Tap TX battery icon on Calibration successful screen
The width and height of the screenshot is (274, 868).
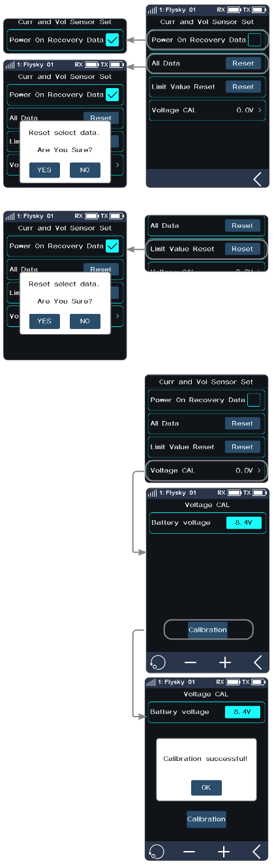pyautogui.click(x=258, y=682)
